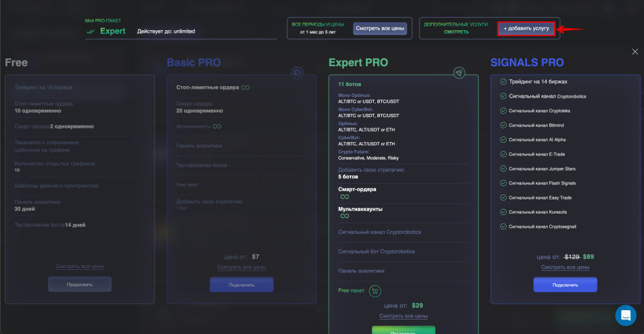Open 'Смотреть все цены' link under SIGNALS PRO
The width and height of the screenshot is (644, 334).
coord(565,267)
